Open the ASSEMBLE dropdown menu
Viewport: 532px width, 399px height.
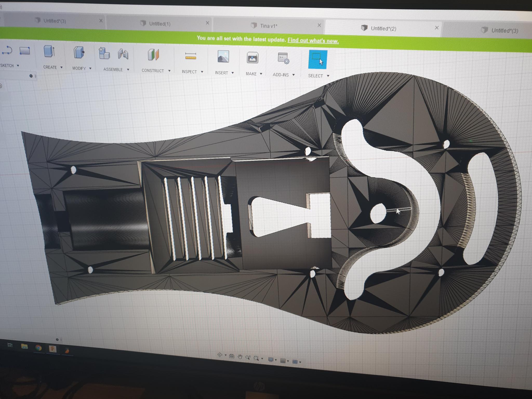coord(116,69)
